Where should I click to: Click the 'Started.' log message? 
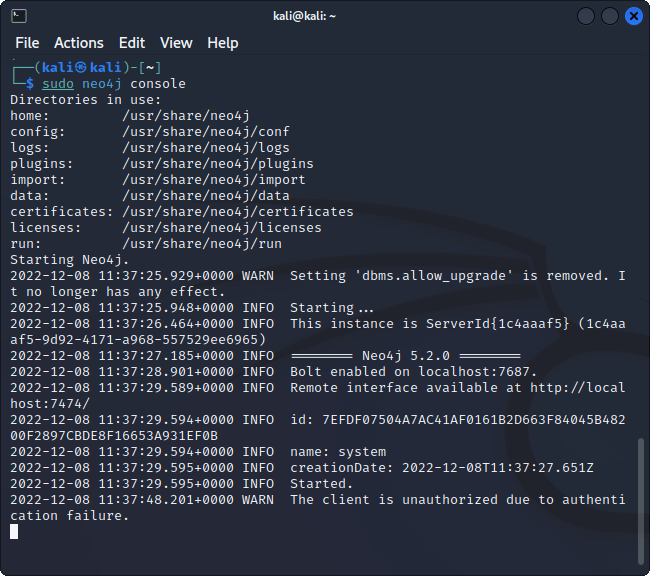coord(322,484)
